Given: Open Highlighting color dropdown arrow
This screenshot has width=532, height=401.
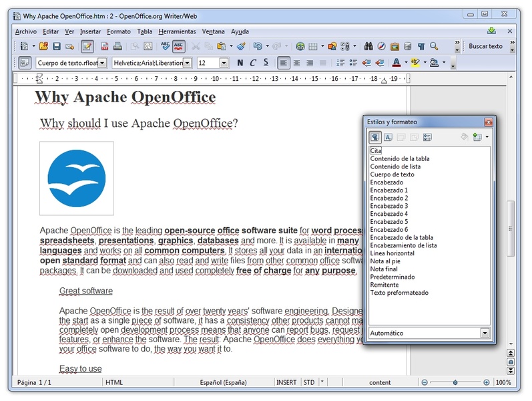Looking at the screenshot, I should [x=425, y=63].
